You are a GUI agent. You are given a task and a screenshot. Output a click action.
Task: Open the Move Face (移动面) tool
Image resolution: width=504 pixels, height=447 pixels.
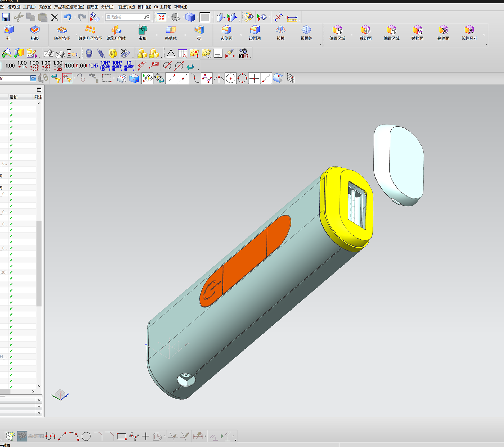pyautogui.click(x=365, y=32)
